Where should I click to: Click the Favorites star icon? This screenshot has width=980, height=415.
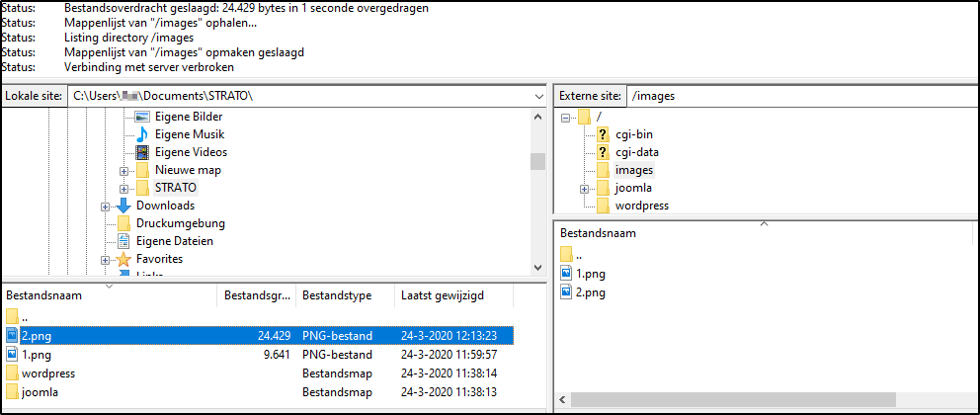(123, 259)
